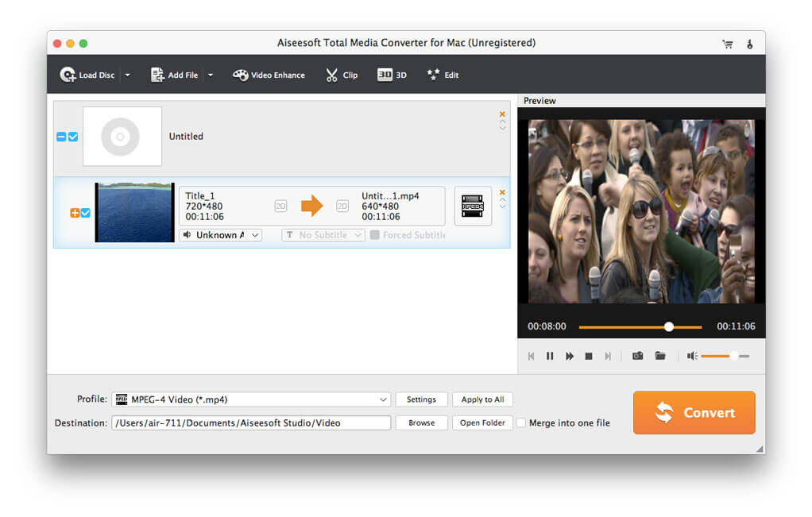Open the 3D settings tool

tap(392, 75)
